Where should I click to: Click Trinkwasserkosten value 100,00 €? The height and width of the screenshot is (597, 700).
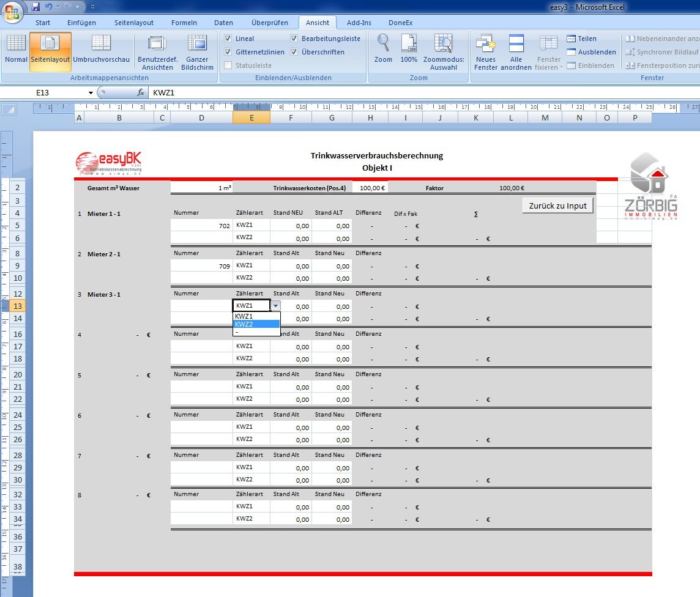[x=371, y=188]
